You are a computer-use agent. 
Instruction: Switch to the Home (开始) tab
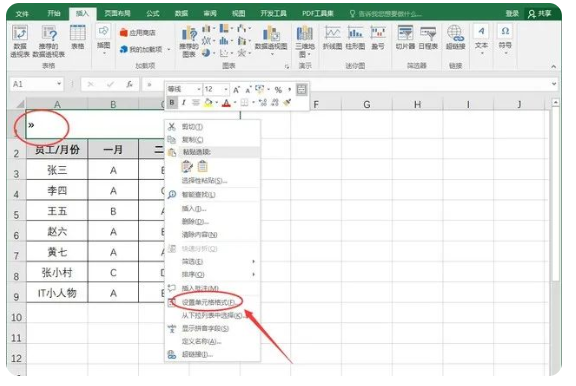54,14
